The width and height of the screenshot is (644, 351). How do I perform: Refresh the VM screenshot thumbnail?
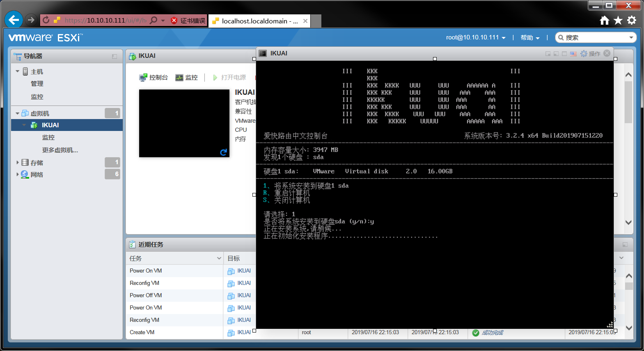(224, 152)
